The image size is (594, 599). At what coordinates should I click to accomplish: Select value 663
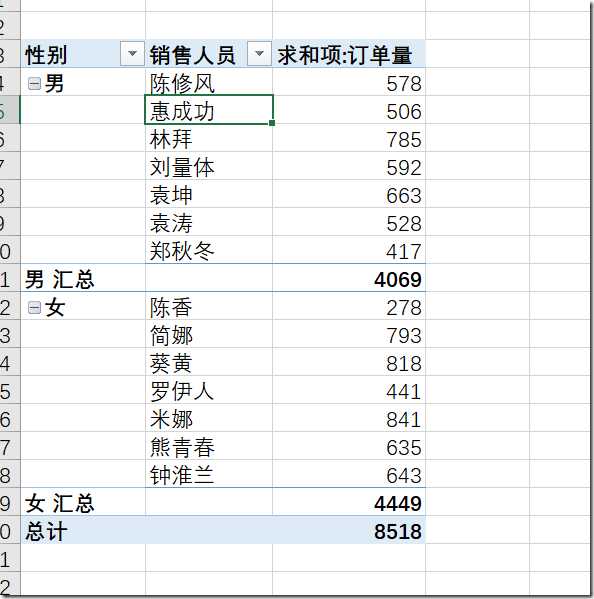404,196
